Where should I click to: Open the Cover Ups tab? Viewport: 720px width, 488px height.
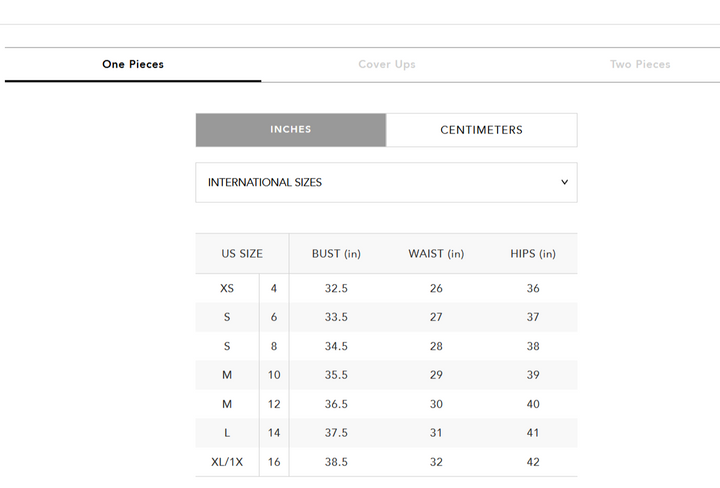click(387, 64)
